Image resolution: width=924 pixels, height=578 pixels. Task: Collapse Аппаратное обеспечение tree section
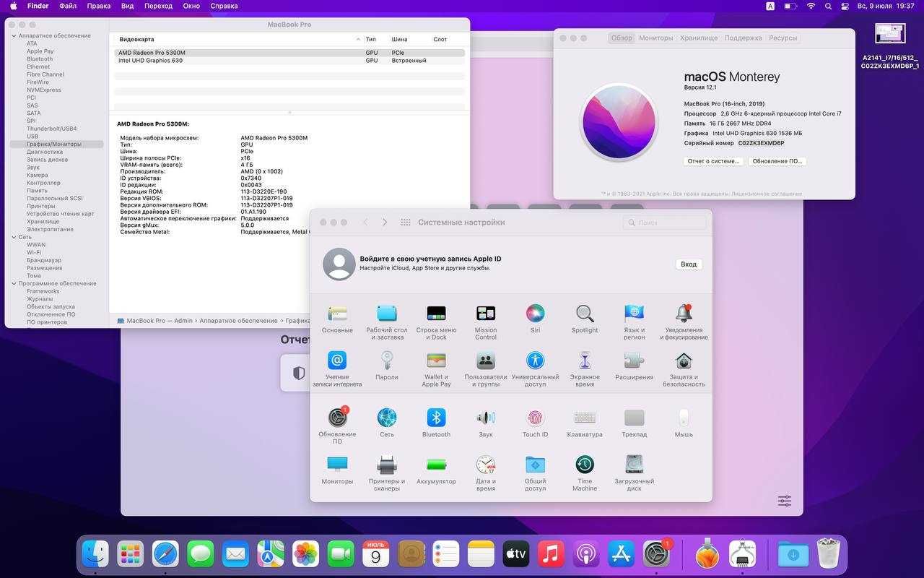pos(14,35)
